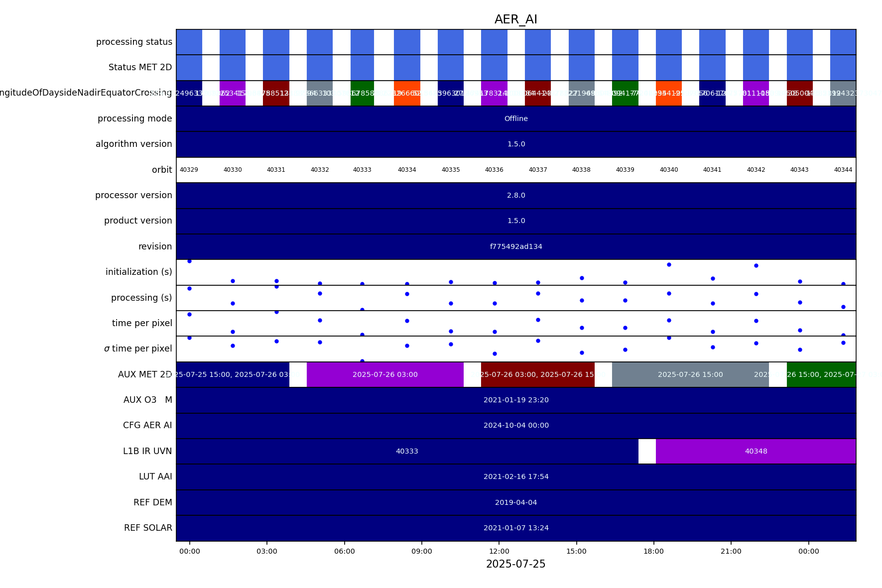Viewport: 882px width, 588px height.
Task: Click the CFG AER AI value 2024-10-04 00:00
Action: pos(515,425)
